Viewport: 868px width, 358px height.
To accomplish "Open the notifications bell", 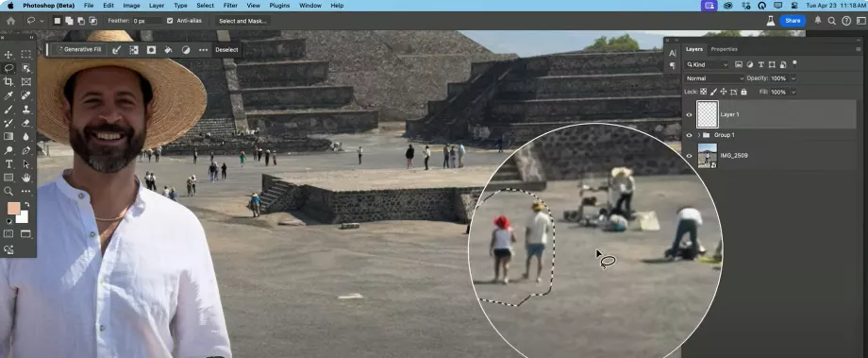I will (818, 21).
